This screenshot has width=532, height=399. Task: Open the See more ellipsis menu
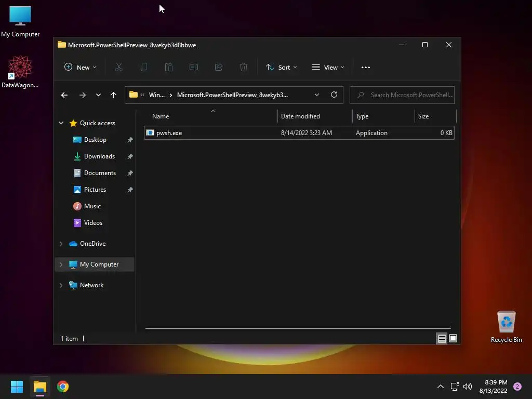[365, 67]
